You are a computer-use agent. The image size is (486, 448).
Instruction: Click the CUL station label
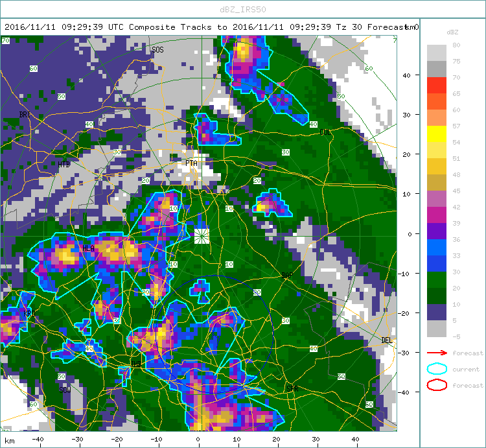[325, 132]
